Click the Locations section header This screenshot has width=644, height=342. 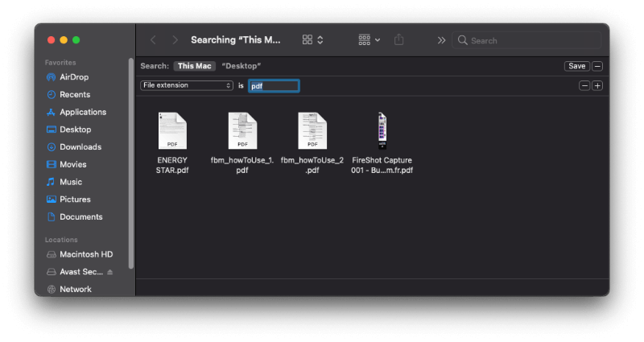[61, 240]
